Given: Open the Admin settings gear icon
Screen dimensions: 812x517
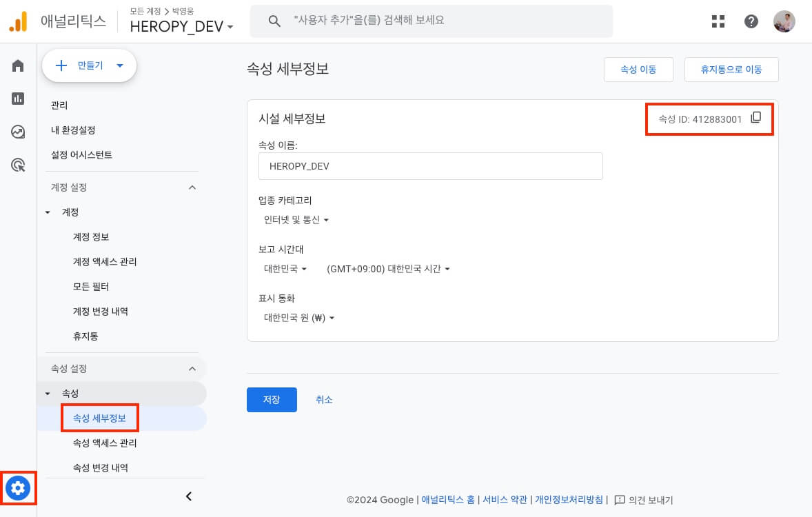Looking at the screenshot, I should pos(17,488).
